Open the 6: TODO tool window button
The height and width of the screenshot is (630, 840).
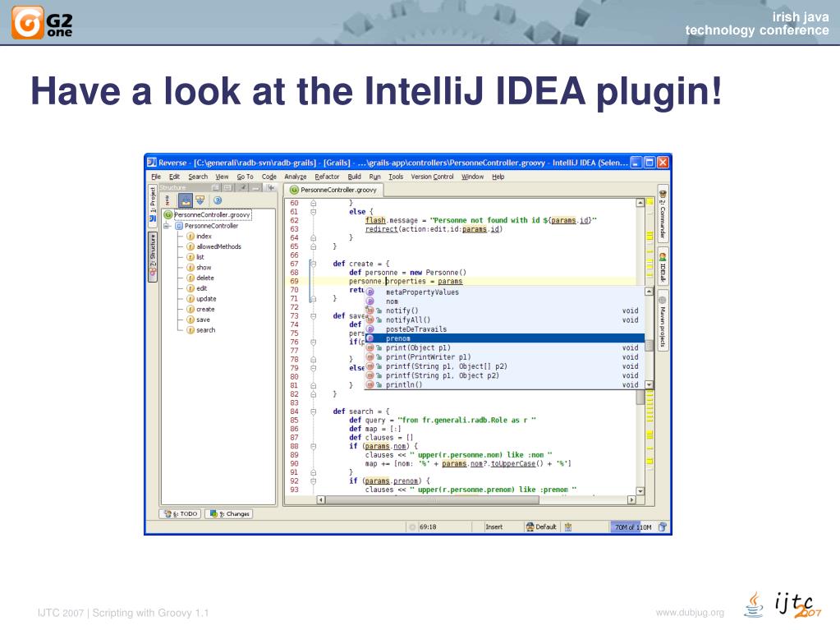click(x=181, y=513)
